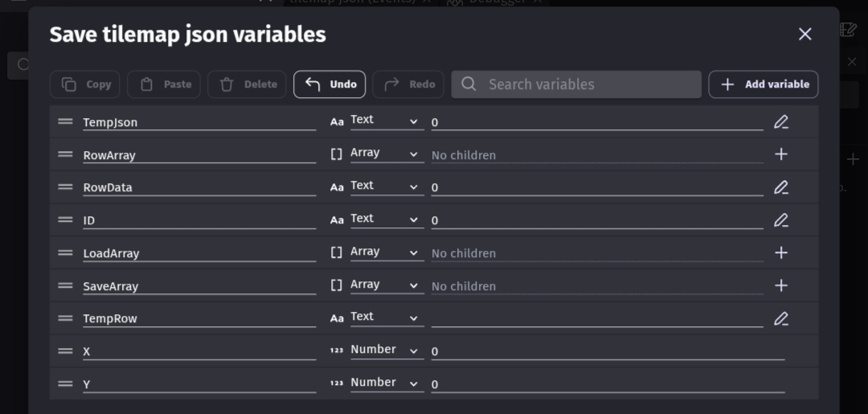Click the edit pencil icon for RowData
The height and width of the screenshot is (414, 868).
(780, 187)
